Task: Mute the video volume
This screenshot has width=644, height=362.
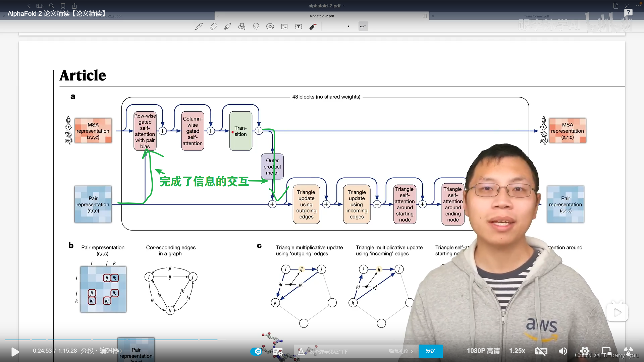Action: click(x=562, y=351)
